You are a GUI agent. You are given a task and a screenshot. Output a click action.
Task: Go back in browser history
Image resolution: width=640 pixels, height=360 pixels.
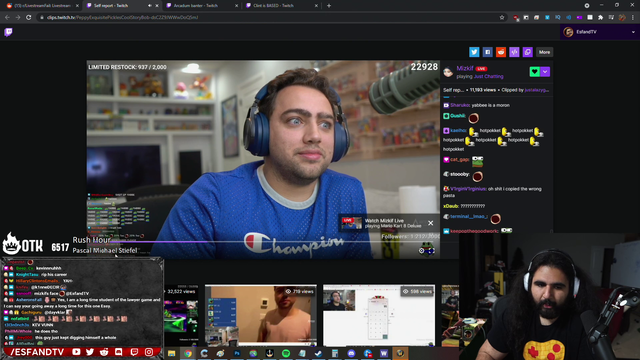[7, 18]
